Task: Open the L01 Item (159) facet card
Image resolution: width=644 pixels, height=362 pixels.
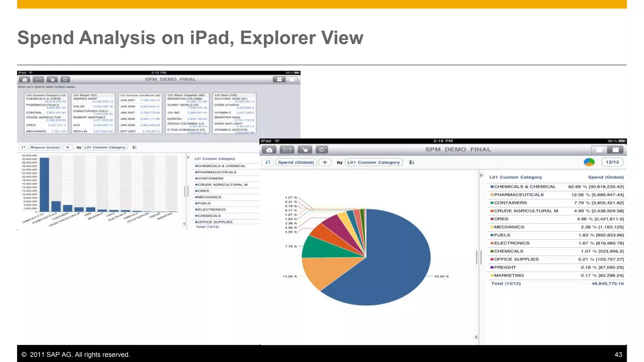Action: tap(234, 113)
